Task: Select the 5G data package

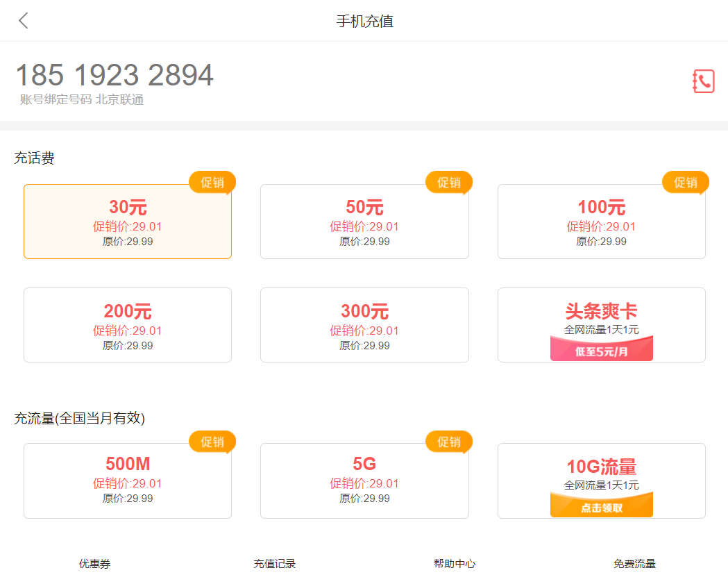Action: pos(364,481)
